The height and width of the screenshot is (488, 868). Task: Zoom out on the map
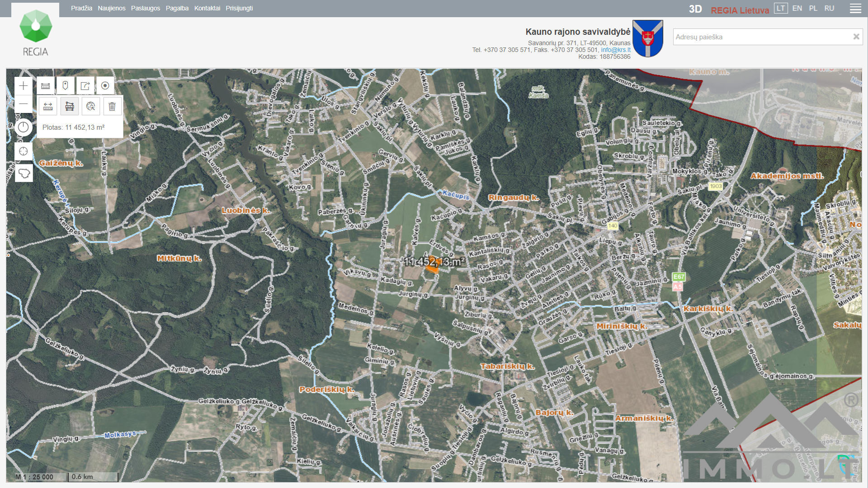pyautogui.click(x=24, y=104)
